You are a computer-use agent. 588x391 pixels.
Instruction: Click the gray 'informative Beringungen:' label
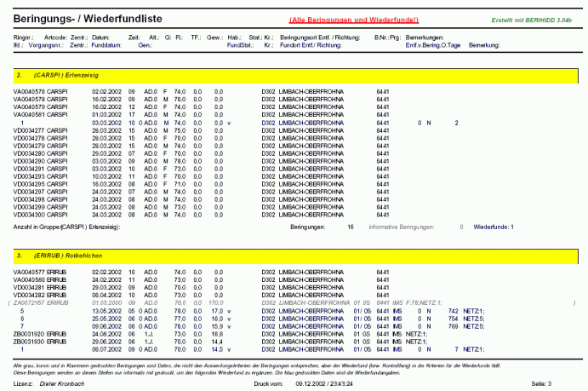pyautogui.click(x=402, y=227)
